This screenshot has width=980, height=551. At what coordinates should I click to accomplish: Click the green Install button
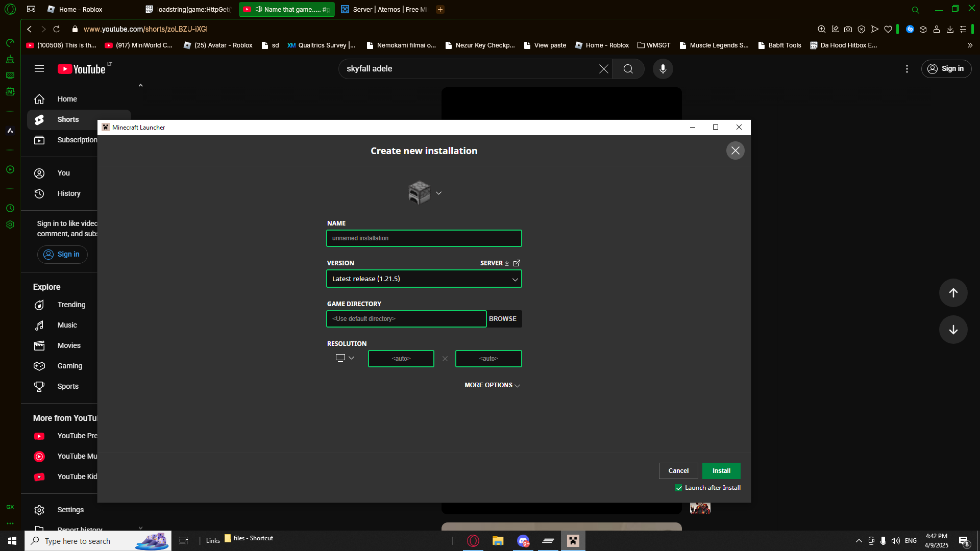click(x=721, y=471)
